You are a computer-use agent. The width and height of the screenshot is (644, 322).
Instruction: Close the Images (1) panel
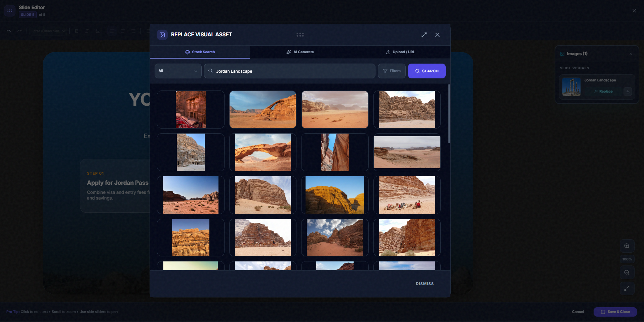(631, 54)
